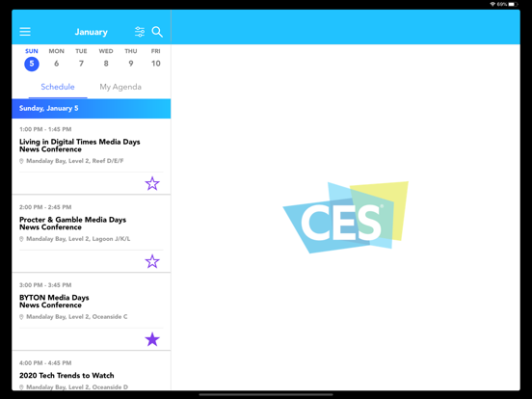
Task: Click the 2:00 PM - 2:45 PM time
Action: pyautogui.click(x=45, y=207)
